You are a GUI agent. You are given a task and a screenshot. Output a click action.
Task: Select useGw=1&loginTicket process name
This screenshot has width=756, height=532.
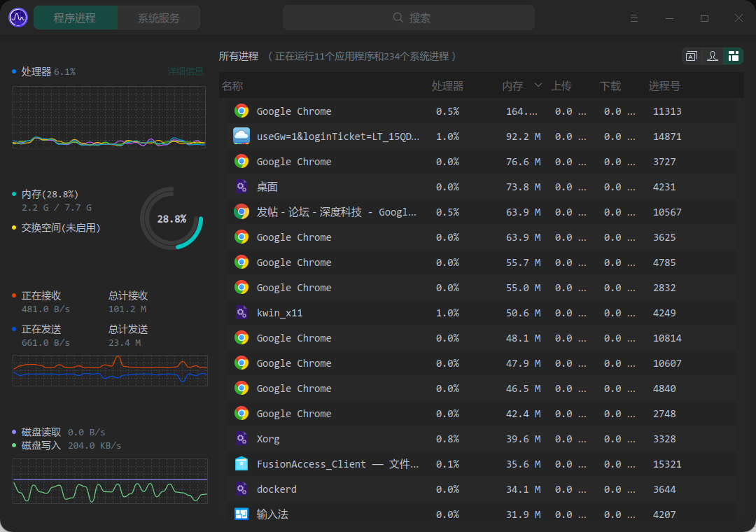click(x=338, y=136)
